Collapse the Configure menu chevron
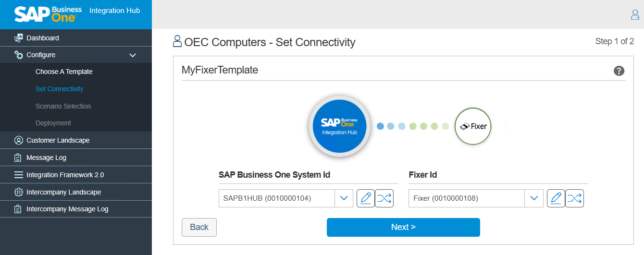644x255 pixels. pyautogui.click(x=133, y=55)
